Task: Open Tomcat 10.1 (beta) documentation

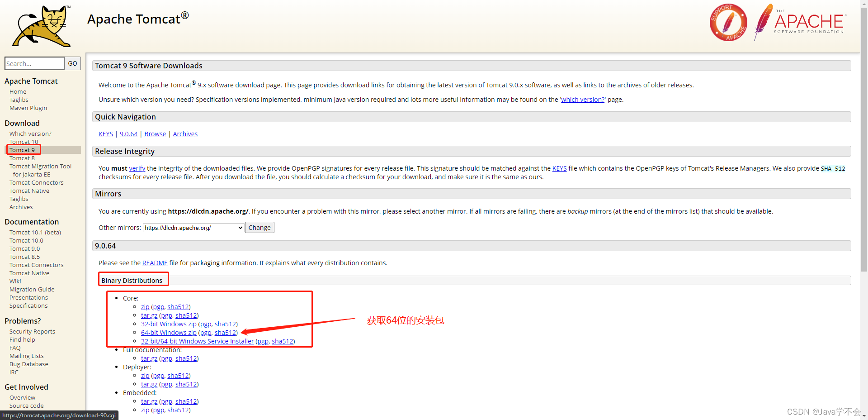Action: pos(35,232)
